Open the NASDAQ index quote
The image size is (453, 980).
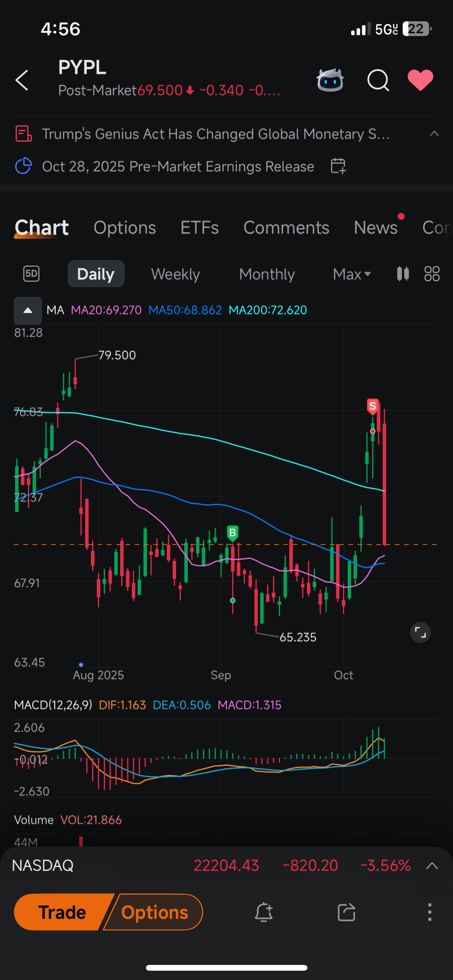[226, 865]
